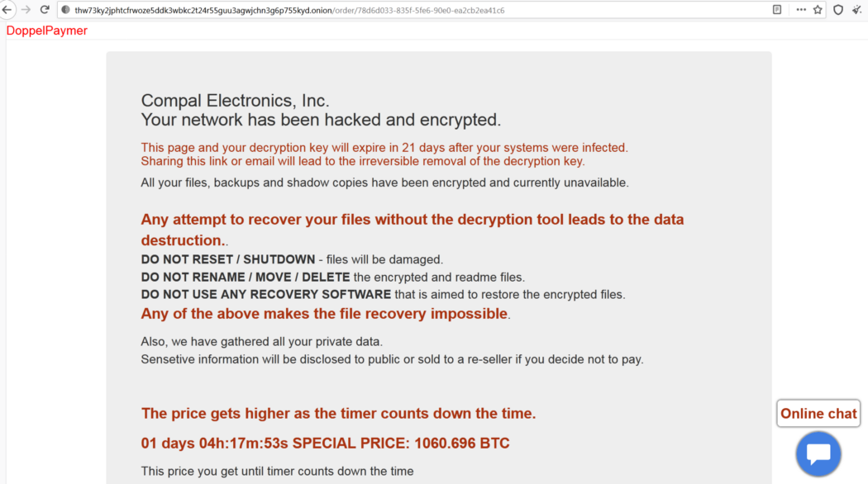
Task: Bookmark this page with the star icon
Action: point(818,10)
